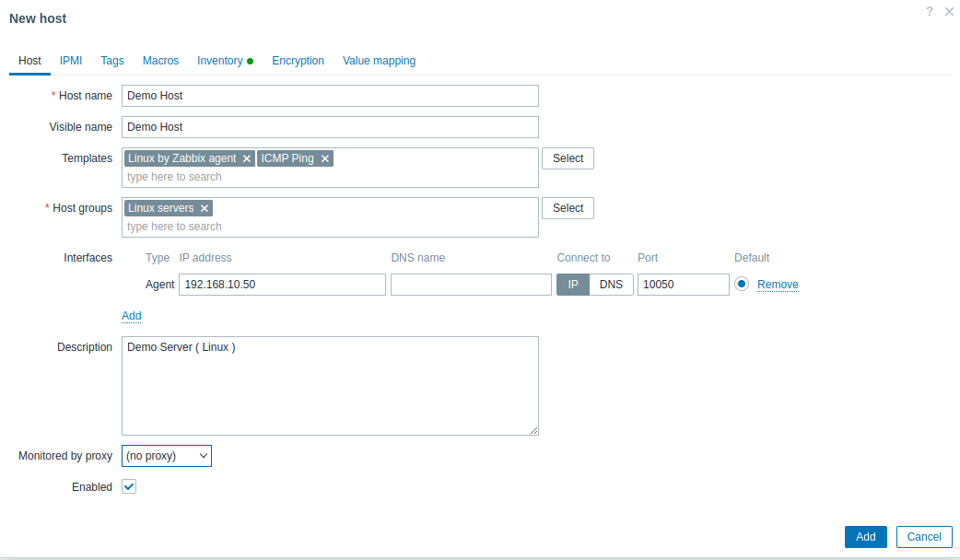
Task: Switch the Connect to option to DNS
Action: (x=611, y=285)
